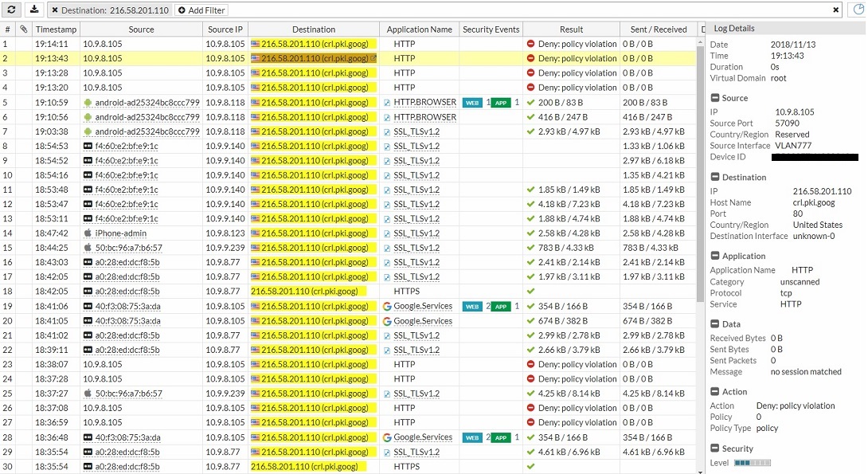Click source 50:bc:96:a7:b6:57 in row 25

[128, 394]
